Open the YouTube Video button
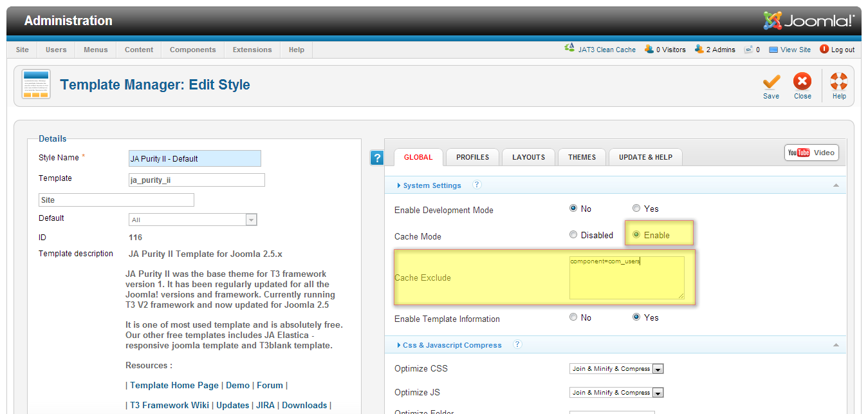868x414 pixels. tap(811, 153)
